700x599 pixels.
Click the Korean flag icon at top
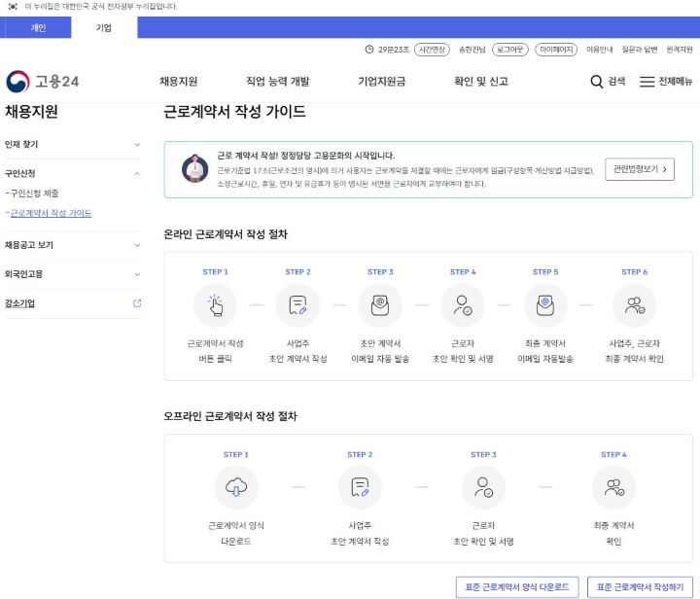13,6
